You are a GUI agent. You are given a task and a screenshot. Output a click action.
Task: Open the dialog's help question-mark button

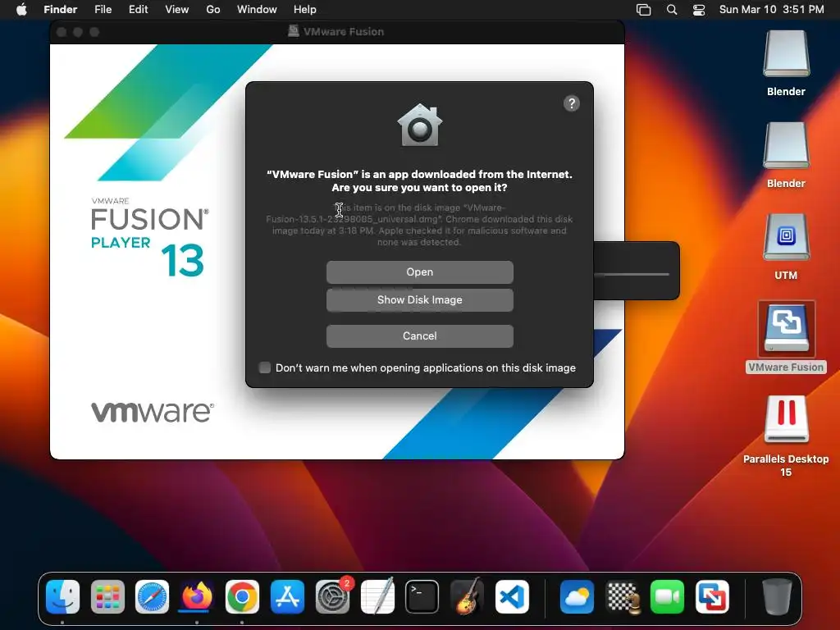572,103
